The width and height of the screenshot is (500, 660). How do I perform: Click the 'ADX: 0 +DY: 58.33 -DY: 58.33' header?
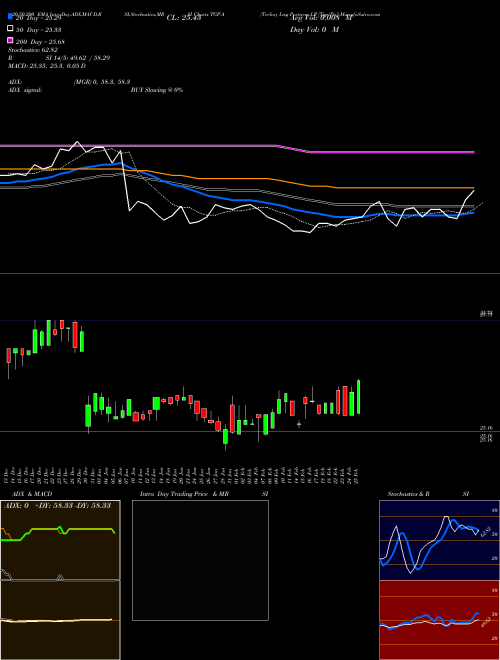(x=57, y=505)
